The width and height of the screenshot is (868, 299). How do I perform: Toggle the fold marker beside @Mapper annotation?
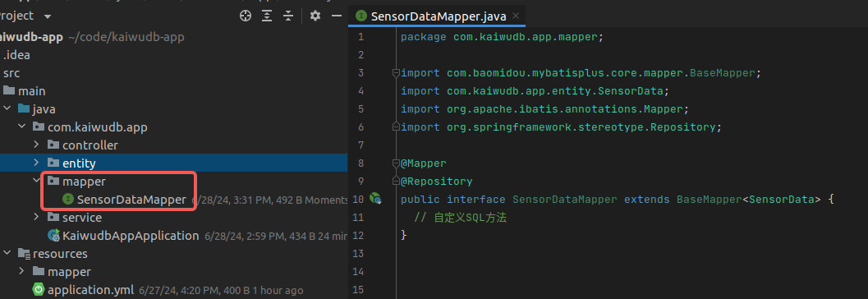[x=395, y=163]
